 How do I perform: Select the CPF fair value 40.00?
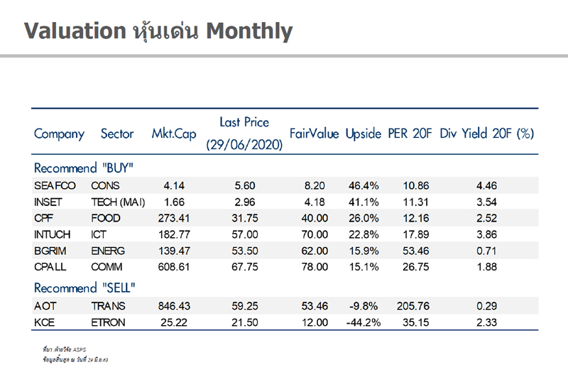(315, 218)
